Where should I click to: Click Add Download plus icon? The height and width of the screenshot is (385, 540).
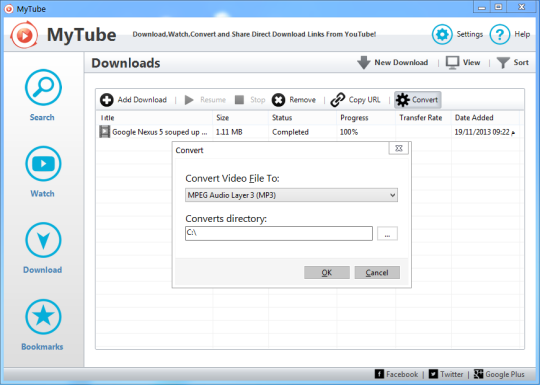coord(106,100)
